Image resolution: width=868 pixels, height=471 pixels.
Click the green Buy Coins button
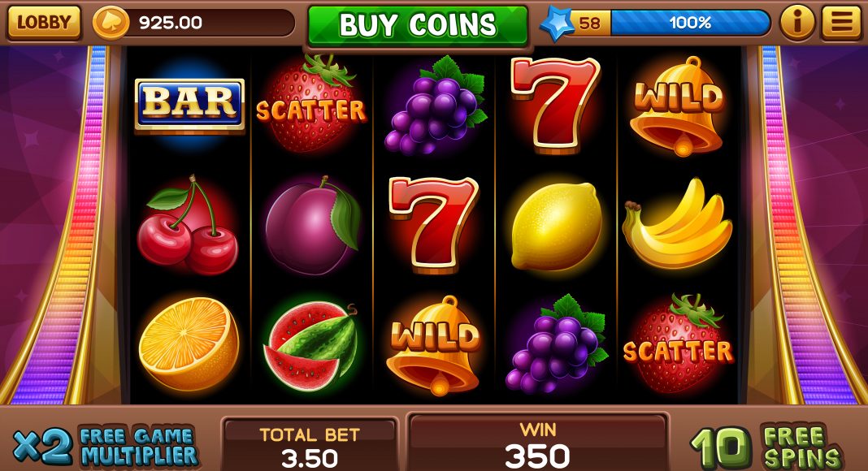point(418,25)
